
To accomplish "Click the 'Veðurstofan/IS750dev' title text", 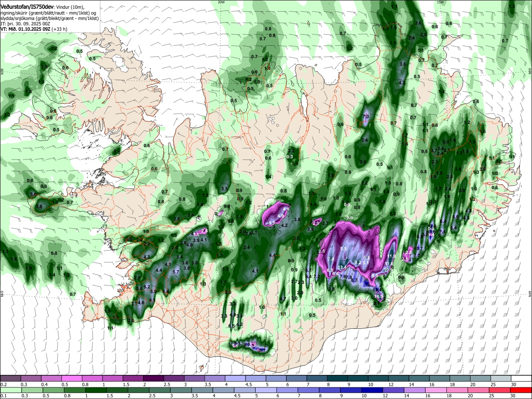I will [27, 7].
